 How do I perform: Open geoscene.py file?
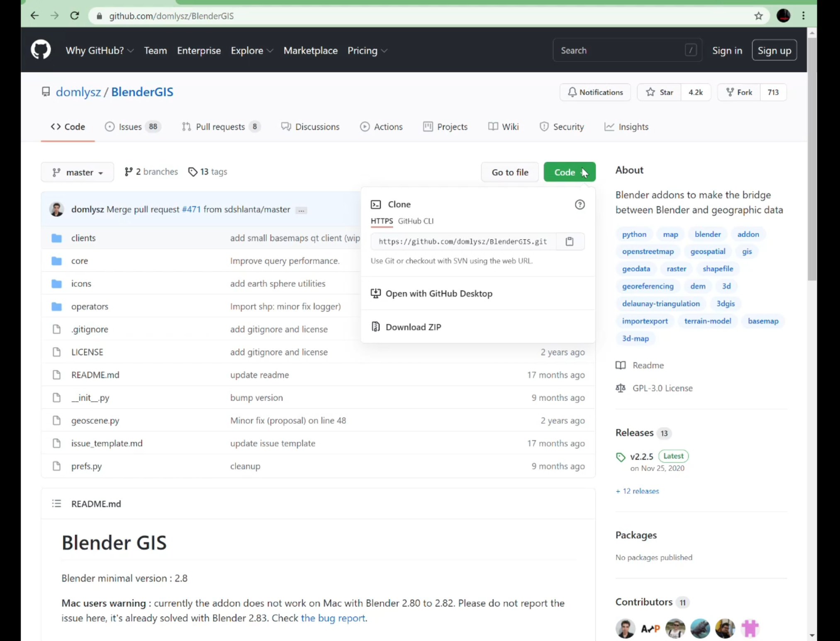[x=95, y=420]
